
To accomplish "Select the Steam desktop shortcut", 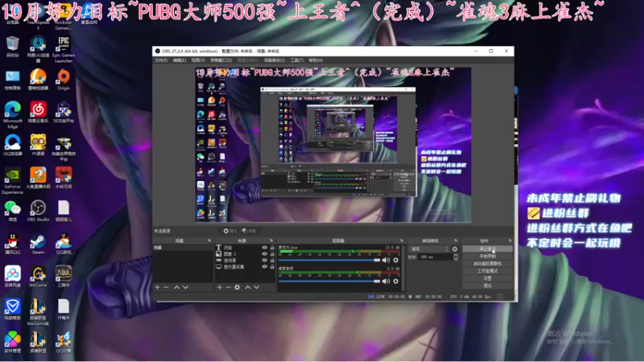I will coord(38,244).
